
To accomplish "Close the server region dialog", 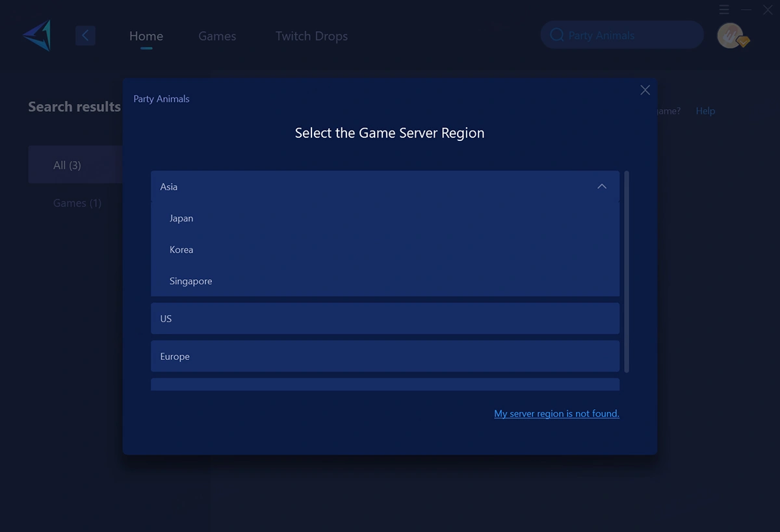I will (645, 90).
